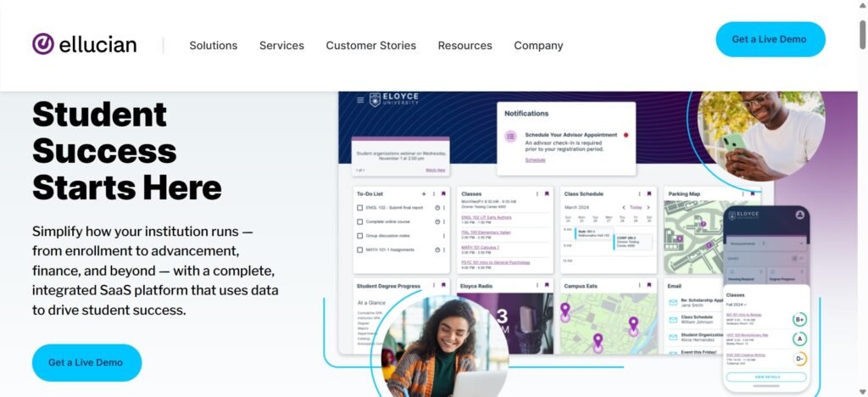Check Complete online course task
This screenshot has width=868, height=397.
[359, 221]
